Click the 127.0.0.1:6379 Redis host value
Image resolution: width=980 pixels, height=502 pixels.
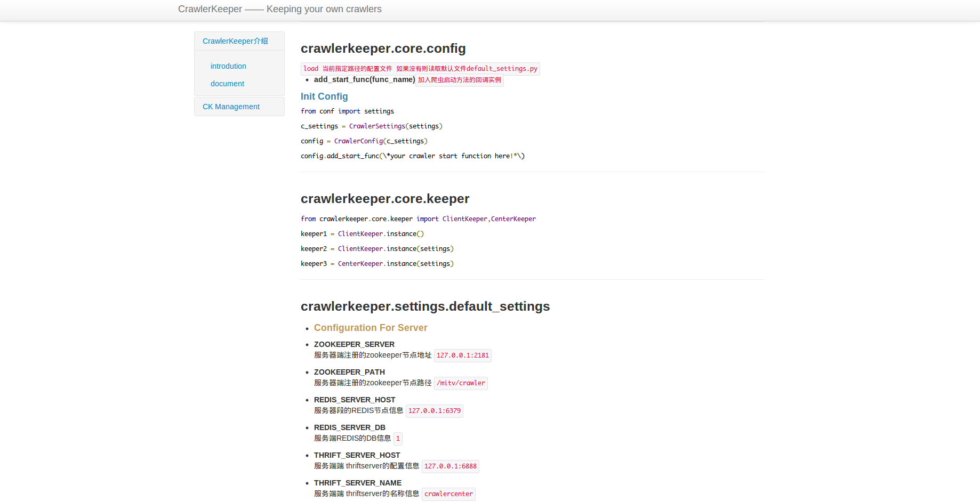pos(434,411)
